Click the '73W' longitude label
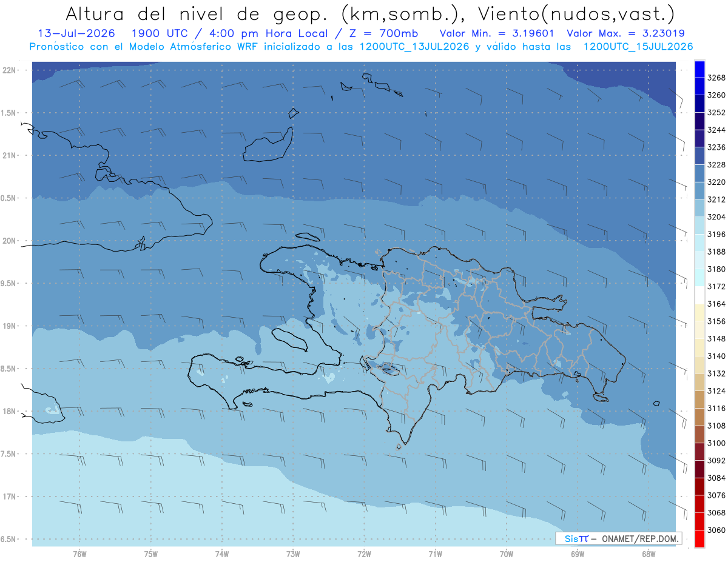 coord(293,554)
